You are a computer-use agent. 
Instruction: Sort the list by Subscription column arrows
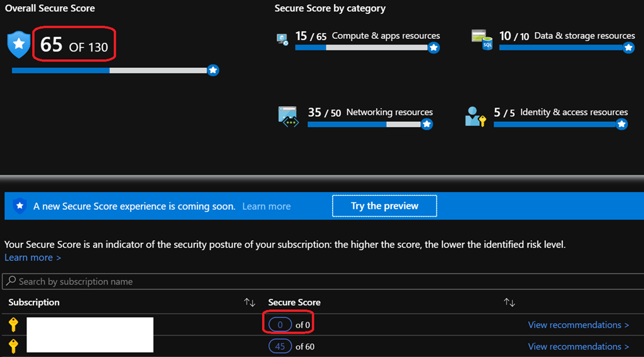pyautogui.click(x=250, y=302)
